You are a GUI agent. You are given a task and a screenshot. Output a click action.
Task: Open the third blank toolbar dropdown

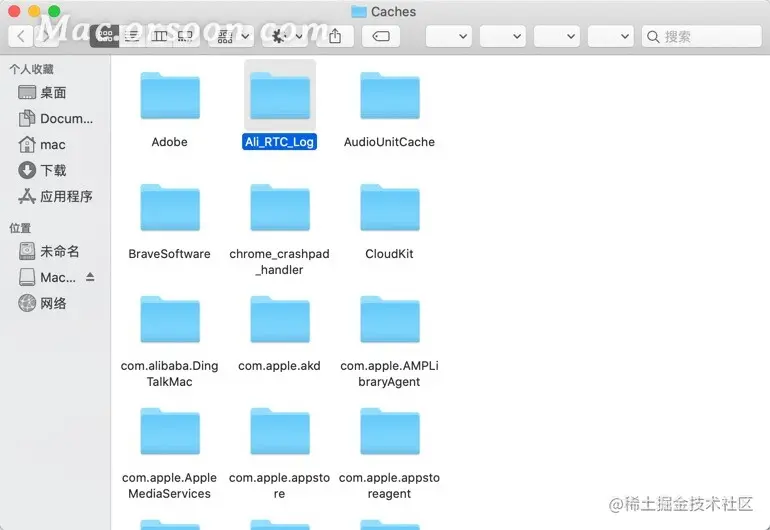(557, 36)
